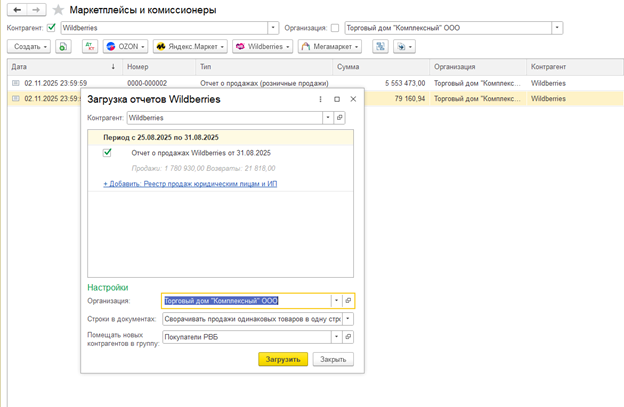
Task: Click the back navigation arrow
Action: click(17, 9)
